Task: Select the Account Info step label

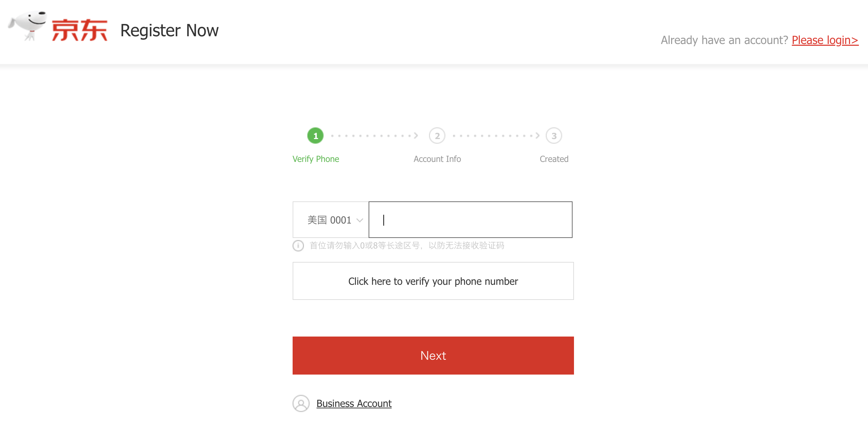Action: click(437, 159)
